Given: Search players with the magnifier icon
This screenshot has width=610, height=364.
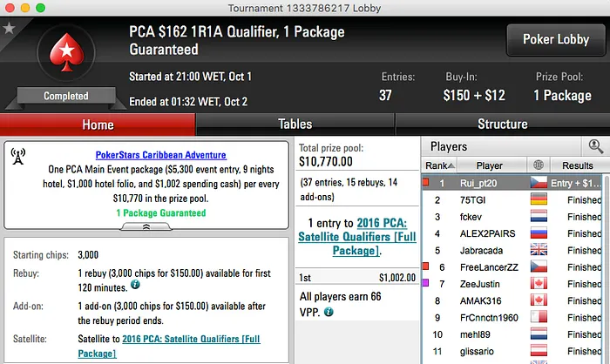Looking at the screenshot, I should tap(596, 146).
